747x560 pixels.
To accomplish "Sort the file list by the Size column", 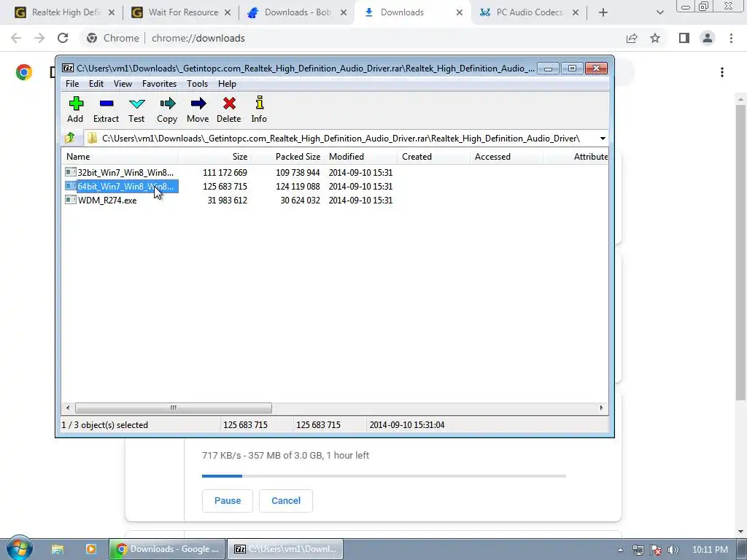I will pos(215,157).
